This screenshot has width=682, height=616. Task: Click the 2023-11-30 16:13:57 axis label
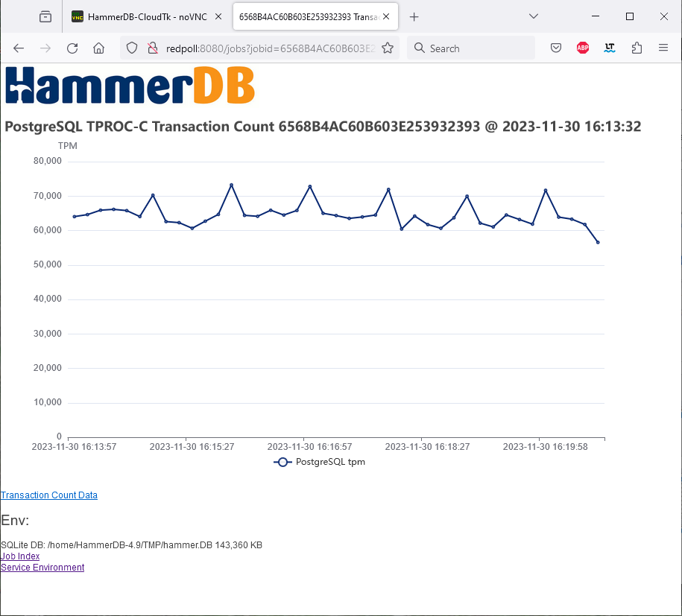click(74, 447)
